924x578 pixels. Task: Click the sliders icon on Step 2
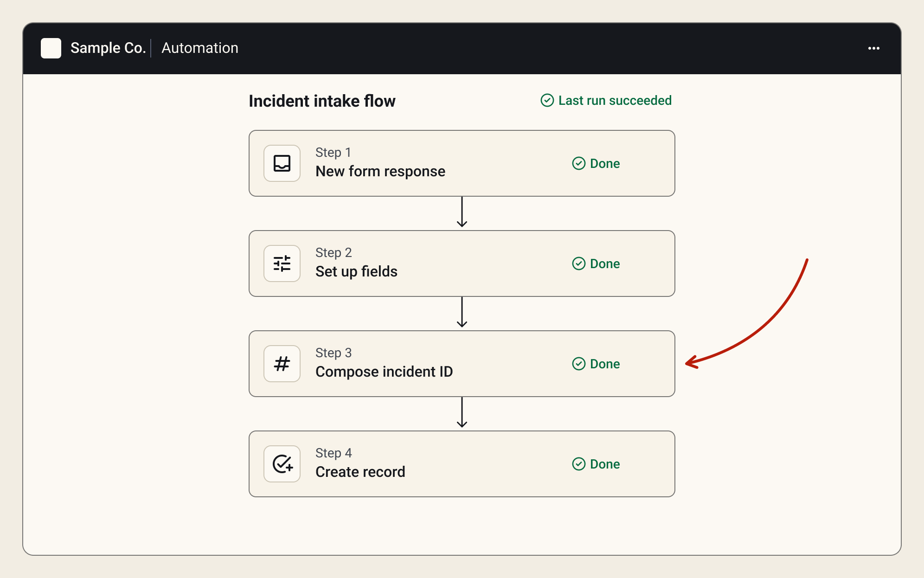tap(282, 263)
